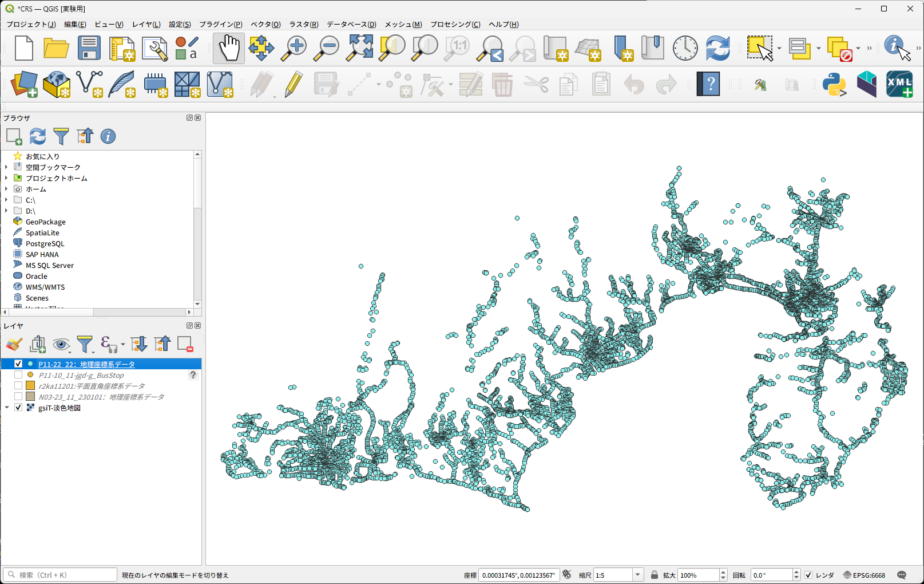The width and height of the screenshot is (924, 584).
Task: Enable the r2ka11201 layer checkbox
Action: tap(18, 386)
